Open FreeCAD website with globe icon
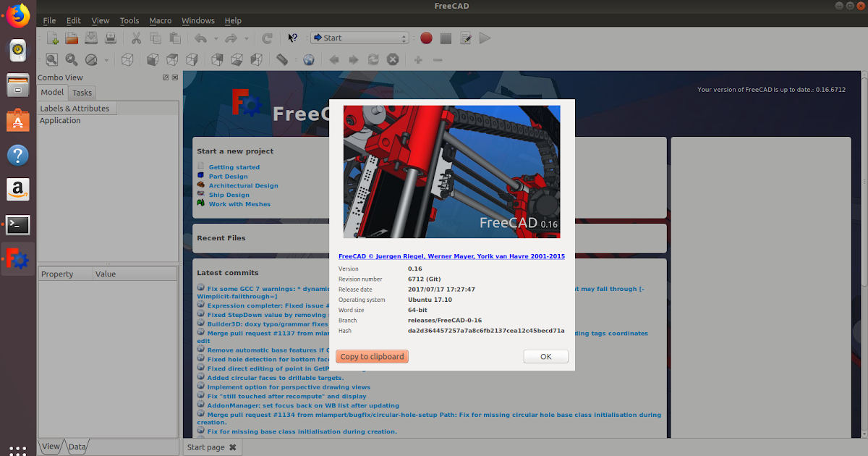868x456 pixels. 309,59
